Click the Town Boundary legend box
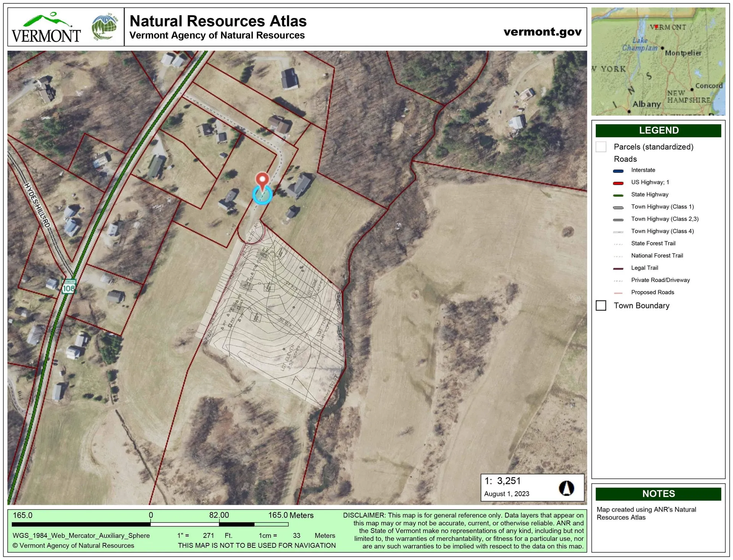Viewport: 733px width, 560px height. (x=601, y=306)
